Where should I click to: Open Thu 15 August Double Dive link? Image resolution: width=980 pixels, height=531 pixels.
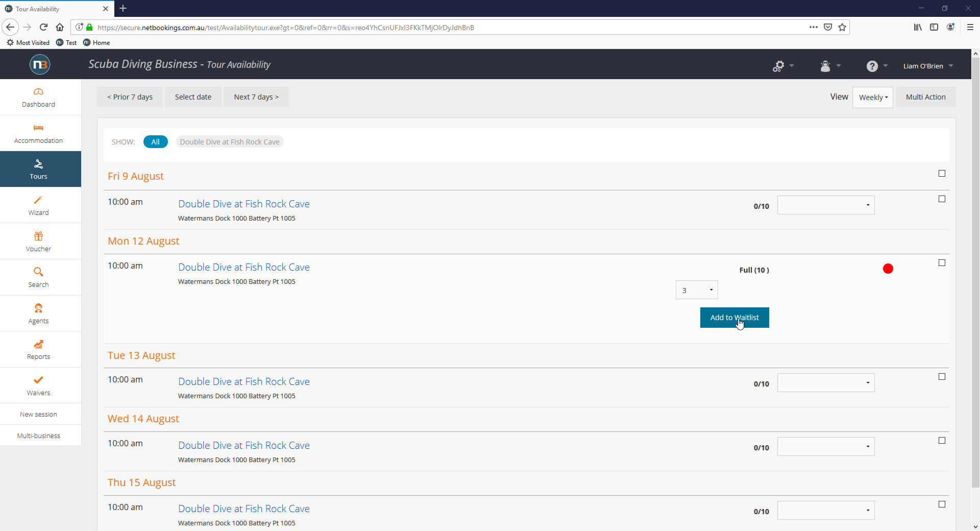click(x=243, y=509)
